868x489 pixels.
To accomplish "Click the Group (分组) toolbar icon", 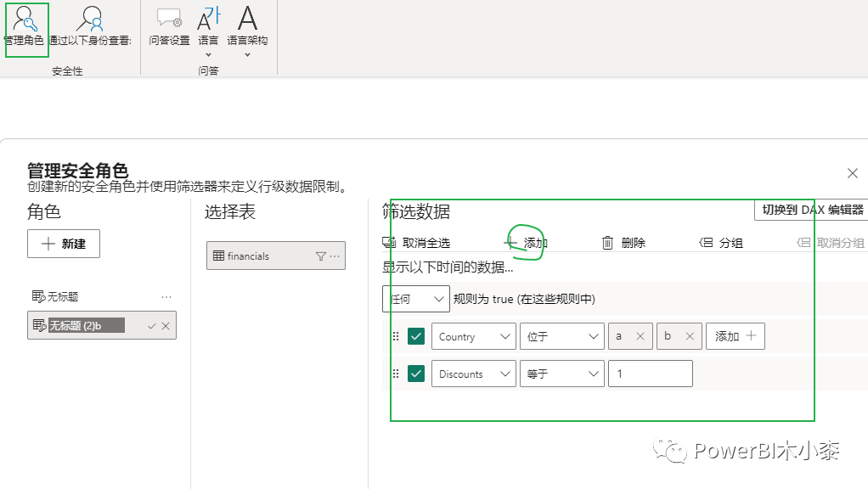I will tap(706, 243).
